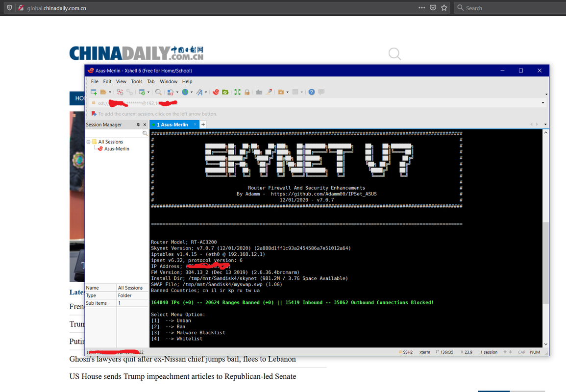Expand the font tool dropdown arrow
Viewport: 566px width, 392px height.
tap(206, 92)
